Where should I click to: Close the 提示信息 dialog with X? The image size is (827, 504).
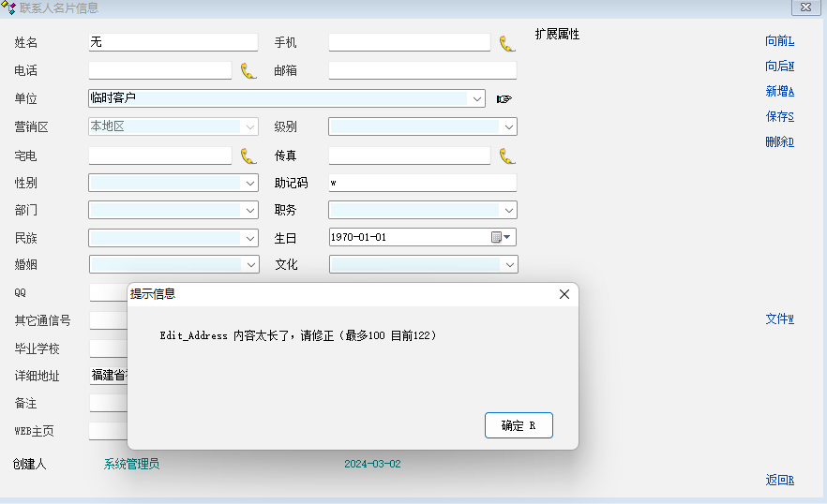564,294
